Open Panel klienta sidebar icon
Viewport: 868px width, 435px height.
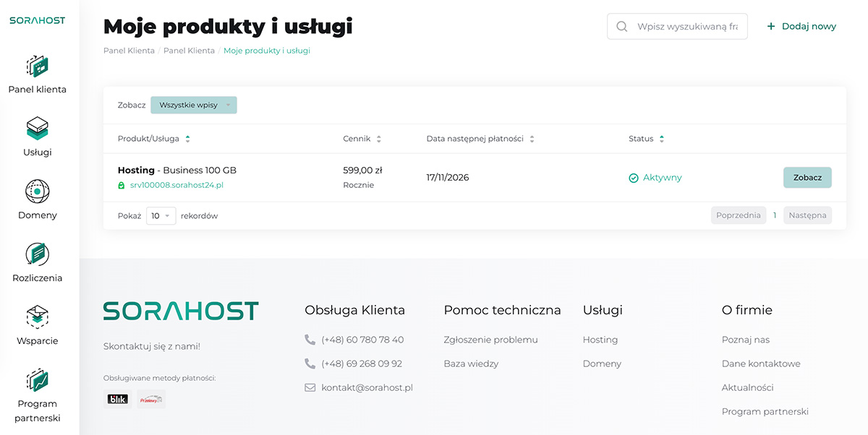(37, 66)
